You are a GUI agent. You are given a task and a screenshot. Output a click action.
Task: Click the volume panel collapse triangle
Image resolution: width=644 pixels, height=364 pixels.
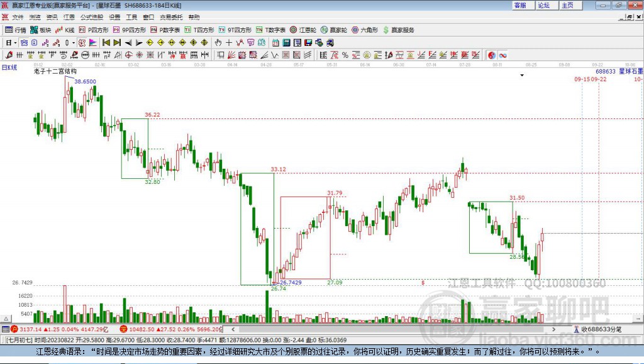coord(6,319)
